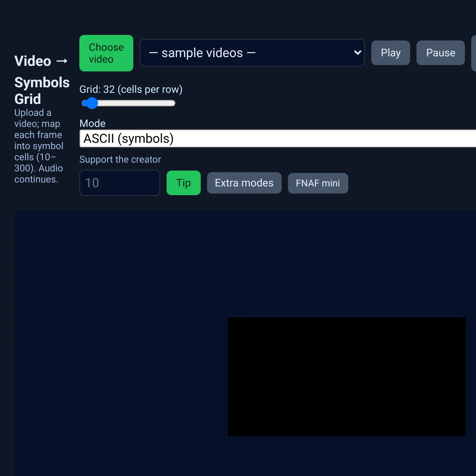Click the Pause button
This screenshot has width=476, height=476.
441,53
